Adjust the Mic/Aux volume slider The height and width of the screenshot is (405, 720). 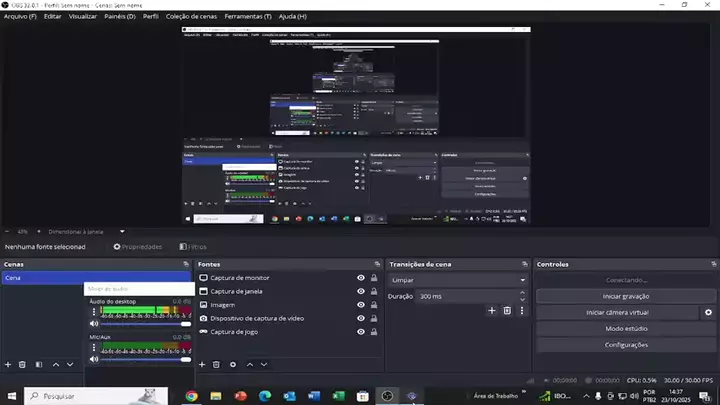click(x=140, y=359)
